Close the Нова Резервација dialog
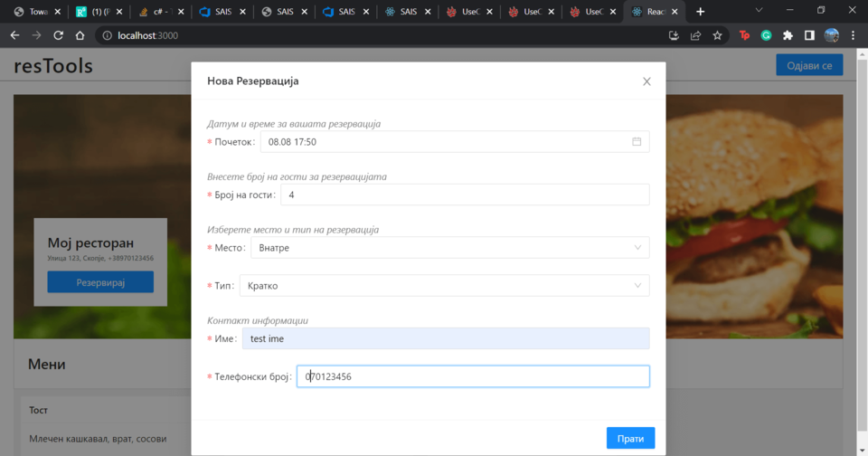 [x=646, y=81]
